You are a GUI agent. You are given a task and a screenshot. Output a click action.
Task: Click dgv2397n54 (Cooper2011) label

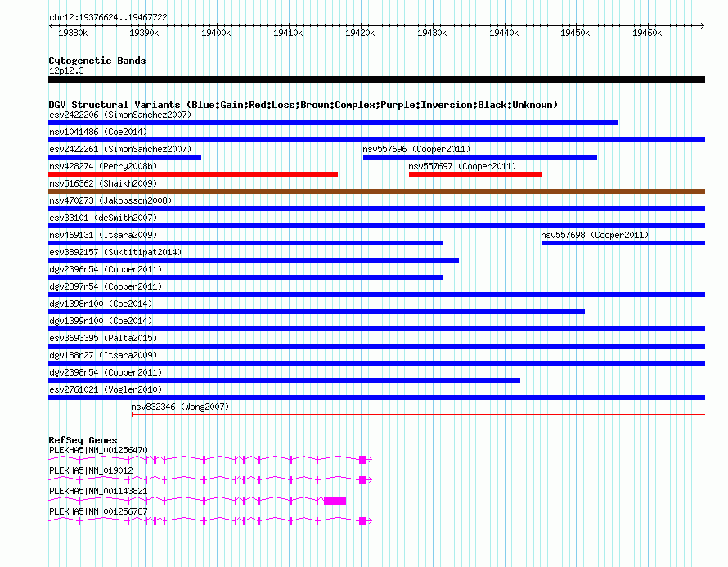point(106,286)
